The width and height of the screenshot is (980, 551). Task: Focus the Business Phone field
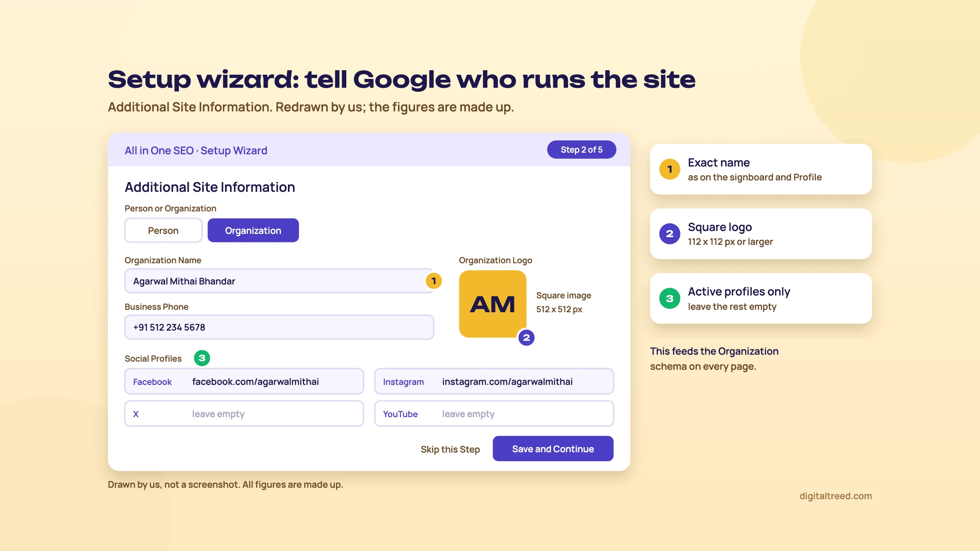tap(279, 327)
